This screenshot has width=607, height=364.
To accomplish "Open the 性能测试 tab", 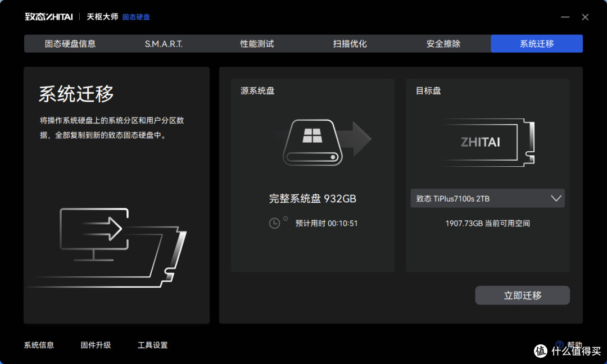I will [257, 44].
